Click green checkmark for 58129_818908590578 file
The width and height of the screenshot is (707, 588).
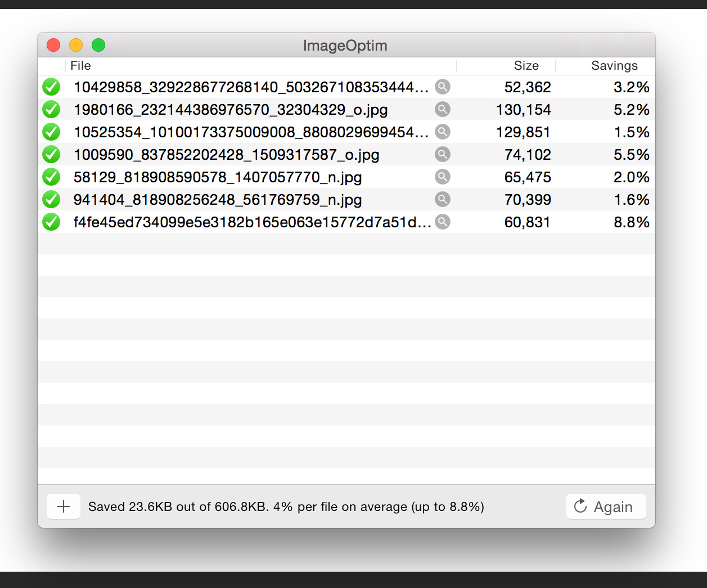click(51, 177)
